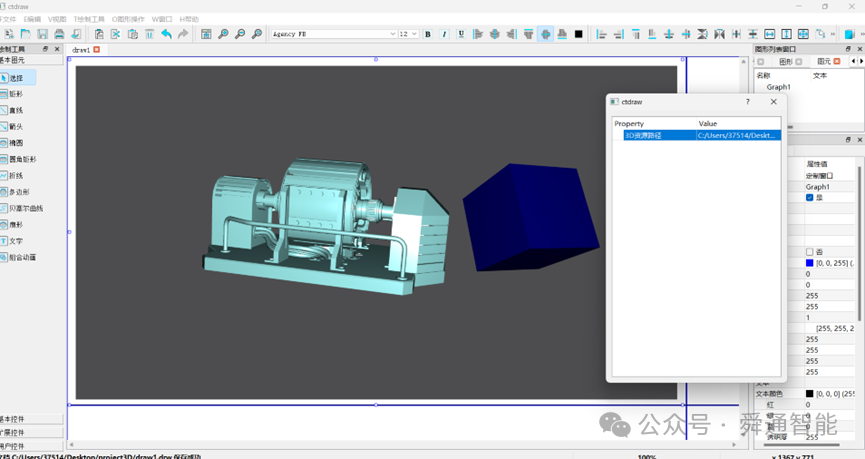Select the 贝塞尔曲线 Bezier Curve tool
The image size is (865, 459).
click(22, 209)
